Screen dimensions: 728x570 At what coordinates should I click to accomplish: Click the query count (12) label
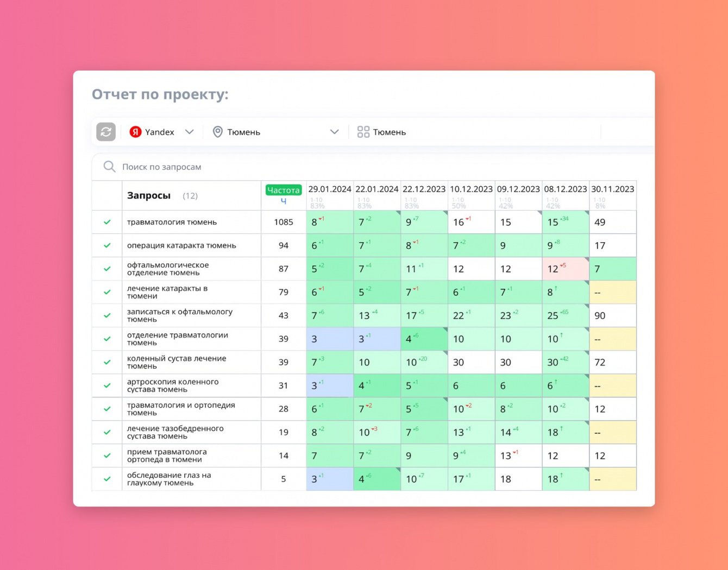pyautogui.click(x=190, y=196)
